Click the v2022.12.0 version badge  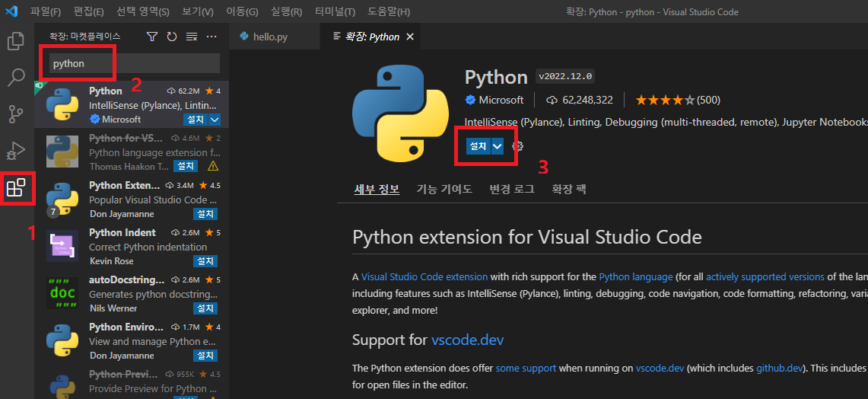(x=565, y=76)
